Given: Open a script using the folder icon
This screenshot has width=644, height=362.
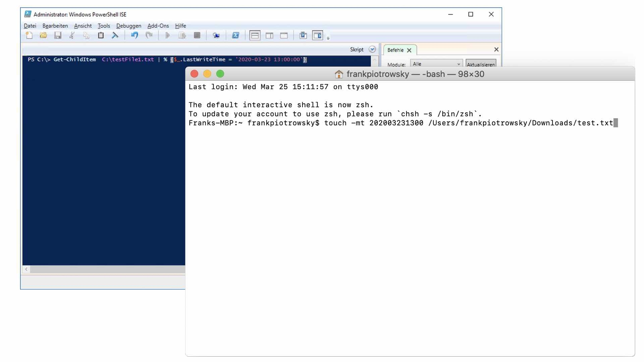Looking at the screenshot, I should [43, 35].
